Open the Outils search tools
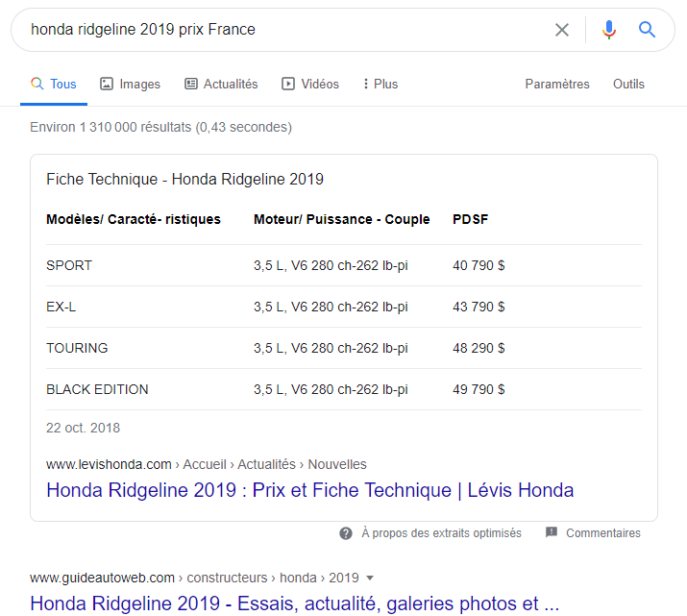This screenshot has height=616, width=687. [x=628, y=84]
